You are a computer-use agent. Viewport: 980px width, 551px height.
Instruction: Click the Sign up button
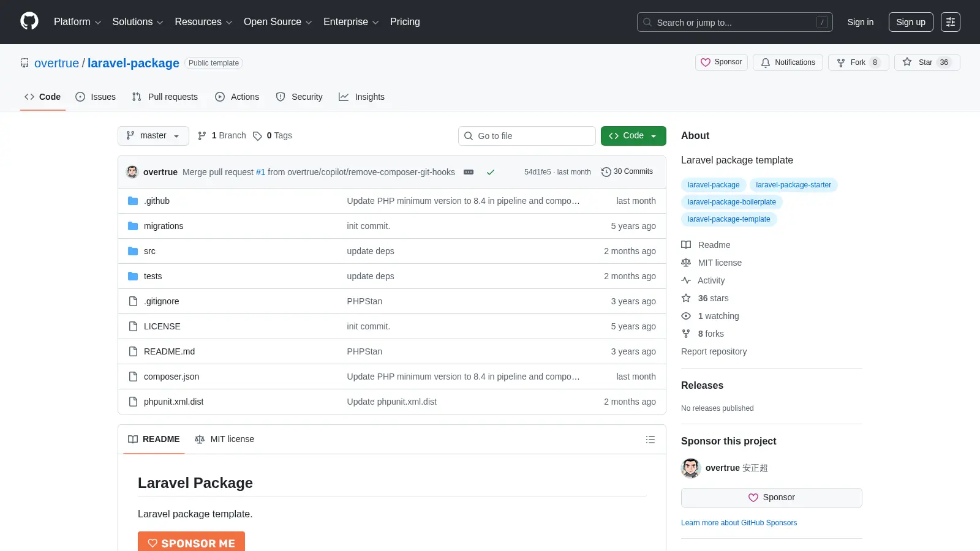pyautogui.click(x=911, y=22)
